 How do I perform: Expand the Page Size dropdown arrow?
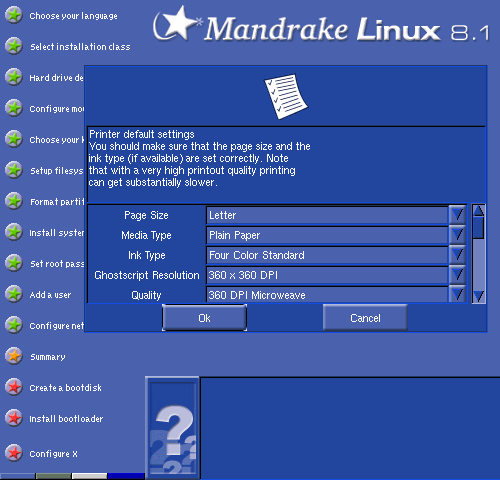[457, 215]
